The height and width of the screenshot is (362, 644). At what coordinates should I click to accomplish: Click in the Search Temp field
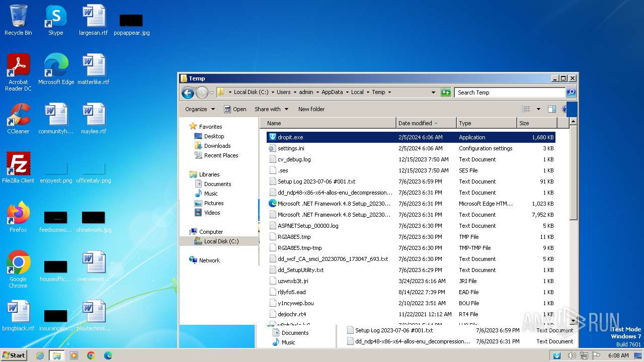[x=510, y=93]
